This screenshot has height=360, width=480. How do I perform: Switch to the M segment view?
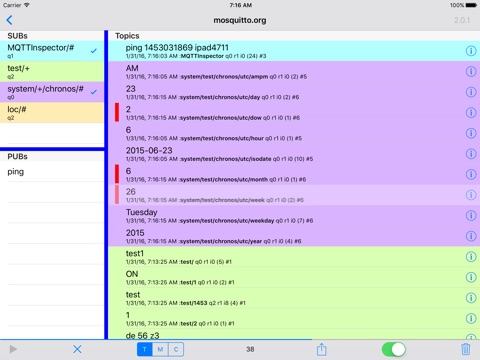click(160, 349)
